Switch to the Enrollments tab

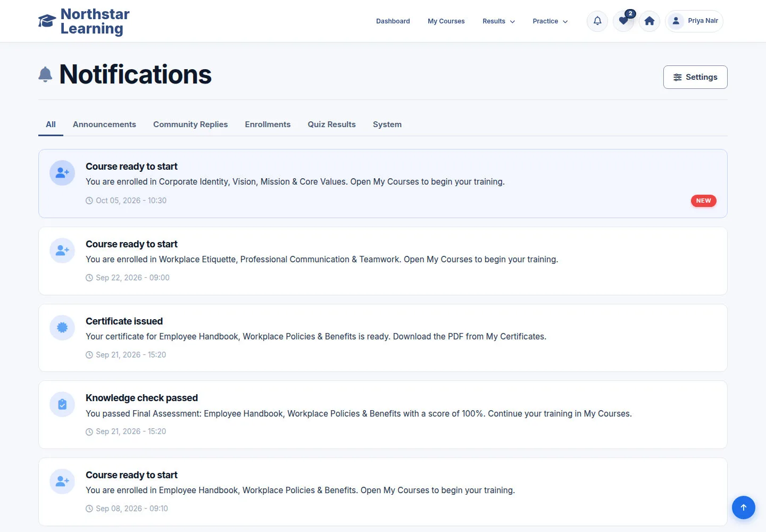[x=268, y=124]
